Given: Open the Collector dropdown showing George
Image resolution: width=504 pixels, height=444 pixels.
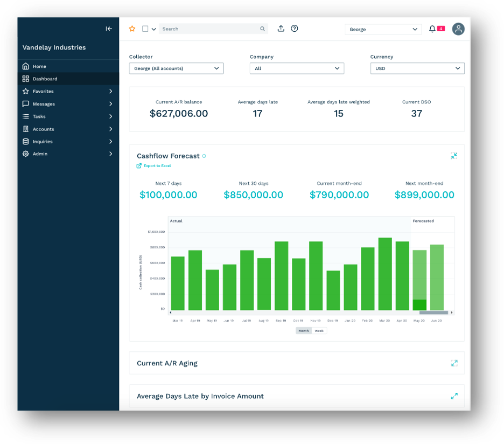Looking at the screenshot, I should pyautogui.click(x=176, y=68).
